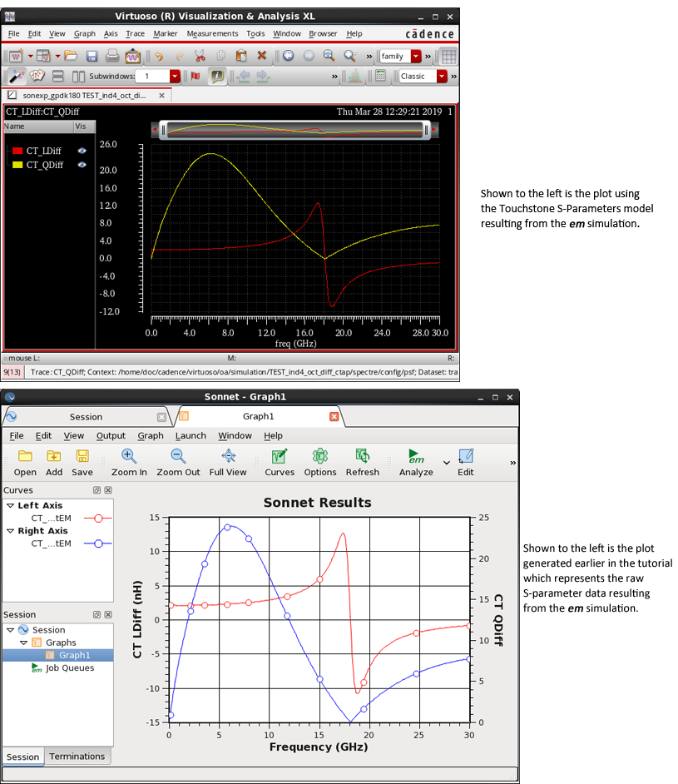The image size is (678, 784).
Task: Click the delete X icon in Virtuoso
Action: click(262, 56)
